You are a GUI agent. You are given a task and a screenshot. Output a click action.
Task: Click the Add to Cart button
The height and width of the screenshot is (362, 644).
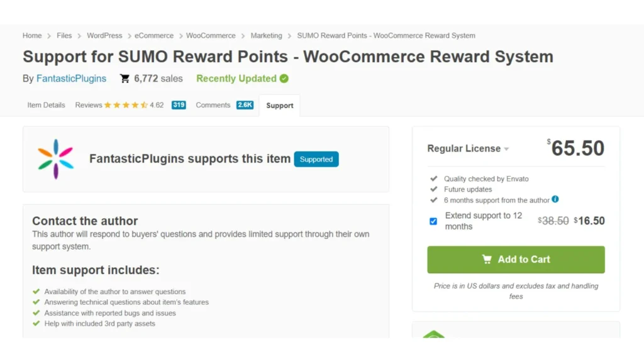pos(516,260)
